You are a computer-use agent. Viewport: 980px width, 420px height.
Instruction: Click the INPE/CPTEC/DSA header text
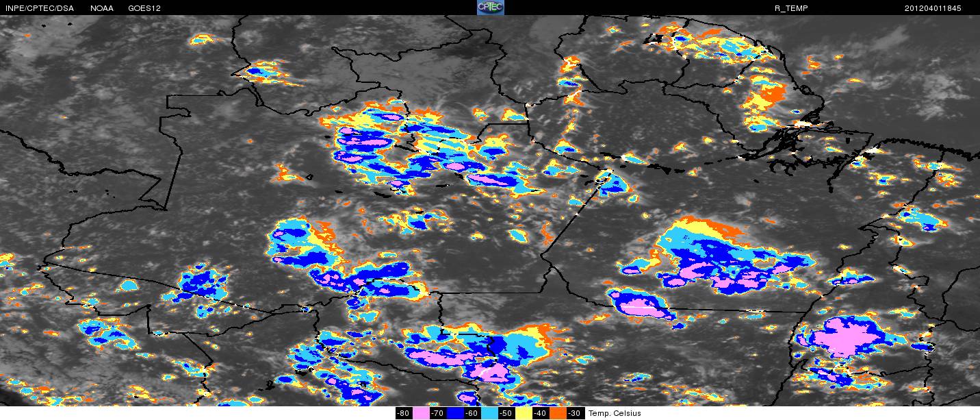40,8
